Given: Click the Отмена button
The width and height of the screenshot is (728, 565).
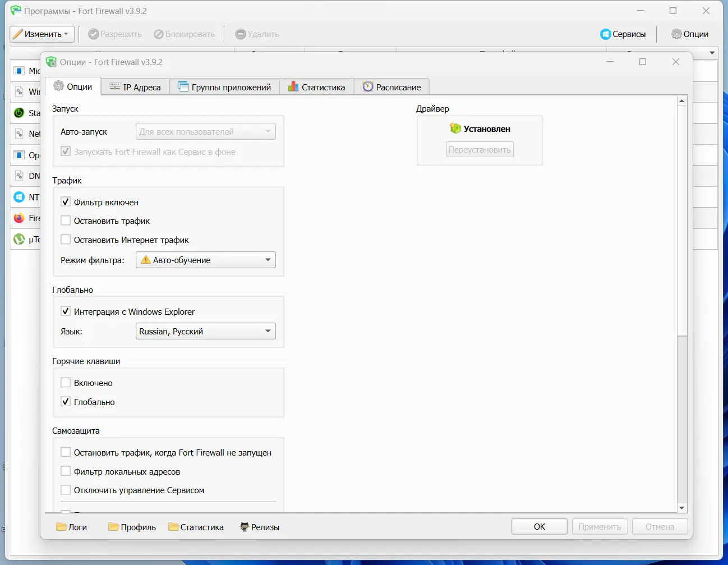Looking at the screenshot, I should [660, 527].
